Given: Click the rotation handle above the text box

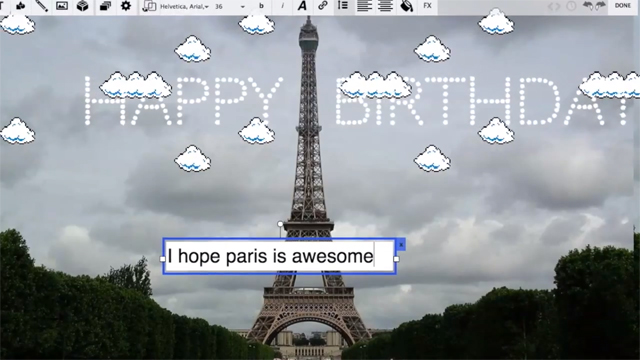Looking at the screenshot, I should point(280,224).
